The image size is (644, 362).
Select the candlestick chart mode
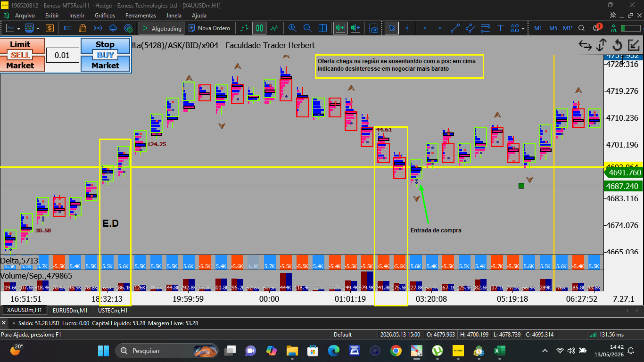tap(259, 28)
